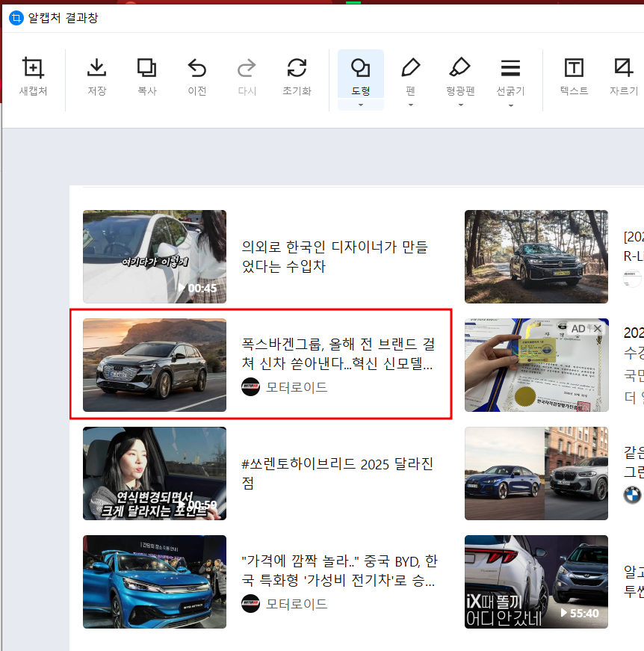Screen dimensions: 644x651
Task: Open the 폭스바겐그룹 신차 article headline
Action: [x=338, y=354]
